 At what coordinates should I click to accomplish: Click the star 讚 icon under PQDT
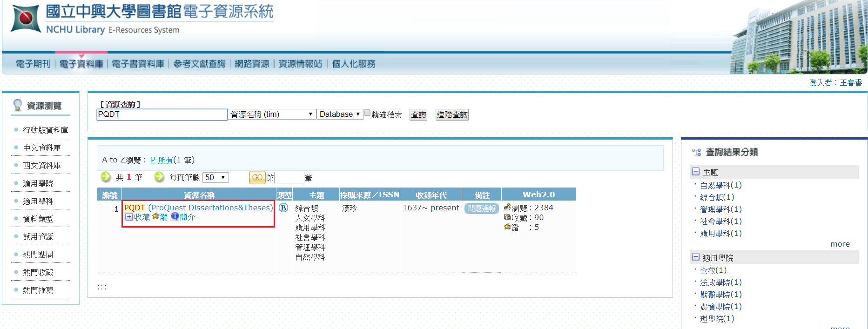pos(156,216)
